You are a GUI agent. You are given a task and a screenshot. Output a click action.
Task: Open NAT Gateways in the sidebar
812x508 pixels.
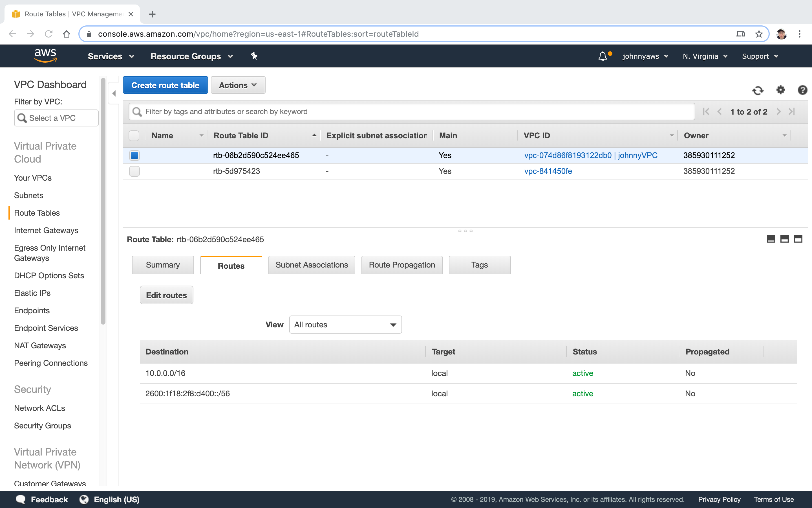[x=39, y=345]
